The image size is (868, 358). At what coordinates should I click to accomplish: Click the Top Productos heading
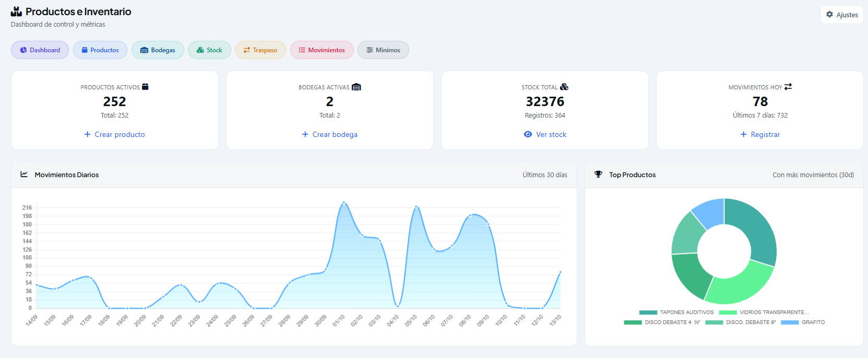(632, 175)
